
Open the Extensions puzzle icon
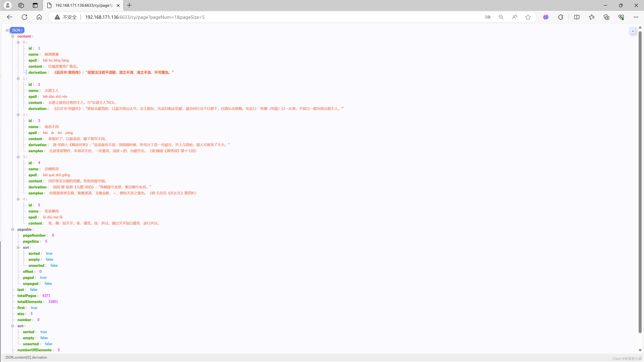click(561, 17)
